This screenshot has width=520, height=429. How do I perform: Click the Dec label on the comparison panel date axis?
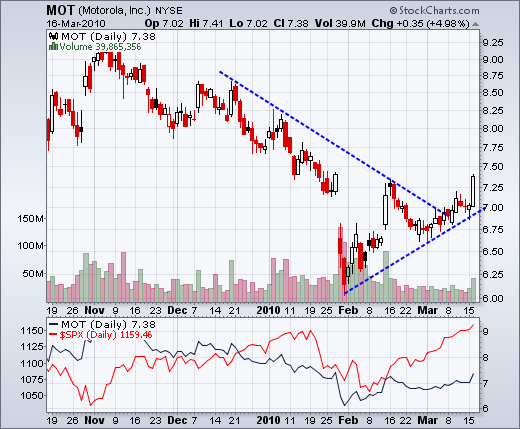177,420
